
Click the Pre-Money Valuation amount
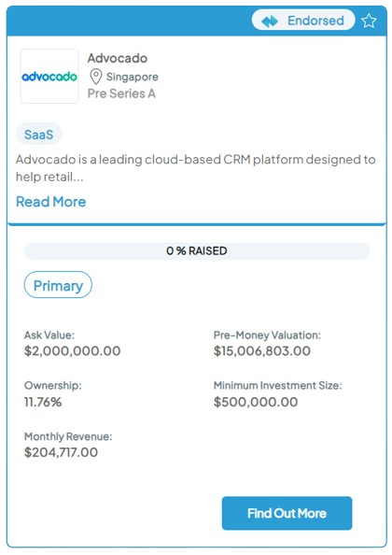[262, 350]
